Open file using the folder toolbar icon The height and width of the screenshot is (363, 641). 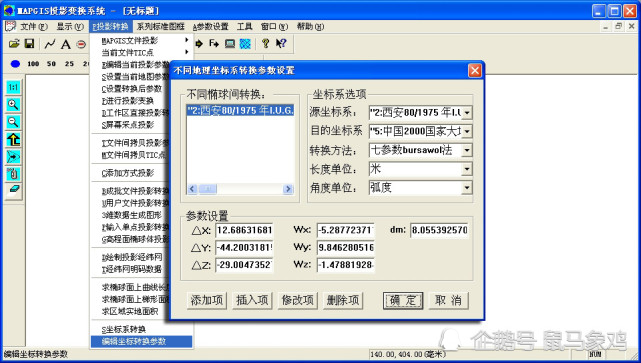coord(14,44)
